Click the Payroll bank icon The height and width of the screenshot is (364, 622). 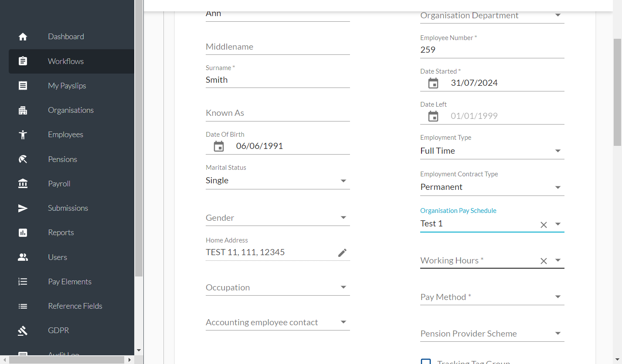click(x=23, y=184)
